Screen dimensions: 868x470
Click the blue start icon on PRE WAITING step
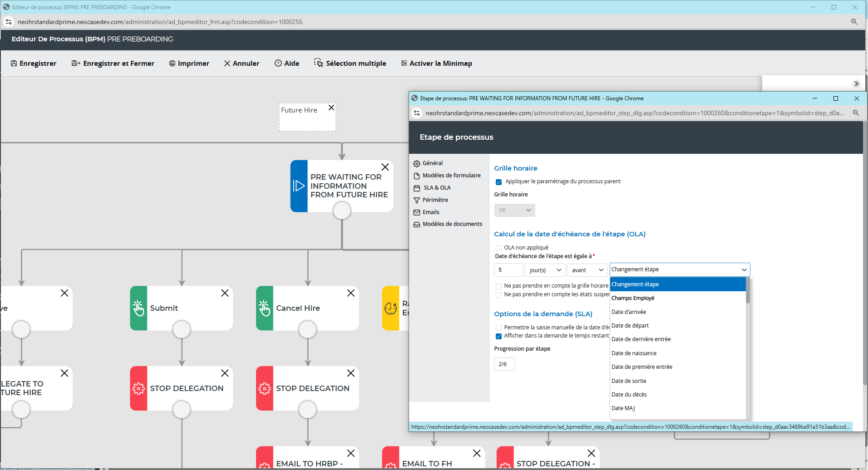tap(299, 186)
